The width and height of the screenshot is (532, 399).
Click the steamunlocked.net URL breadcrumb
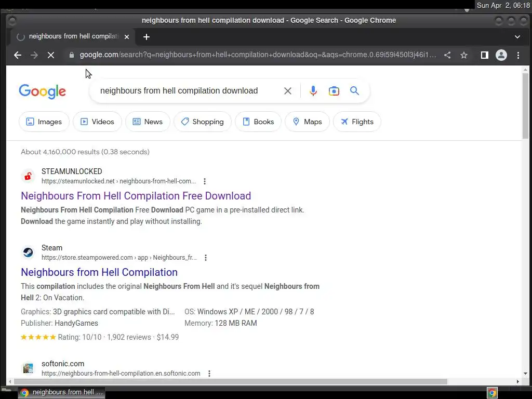point(119,181)
